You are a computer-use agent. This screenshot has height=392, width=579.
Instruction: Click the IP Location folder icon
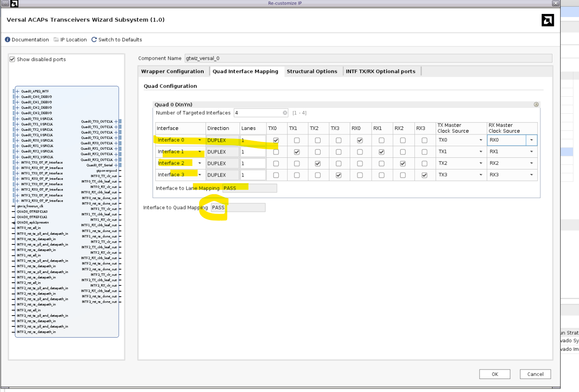point(56,40)
